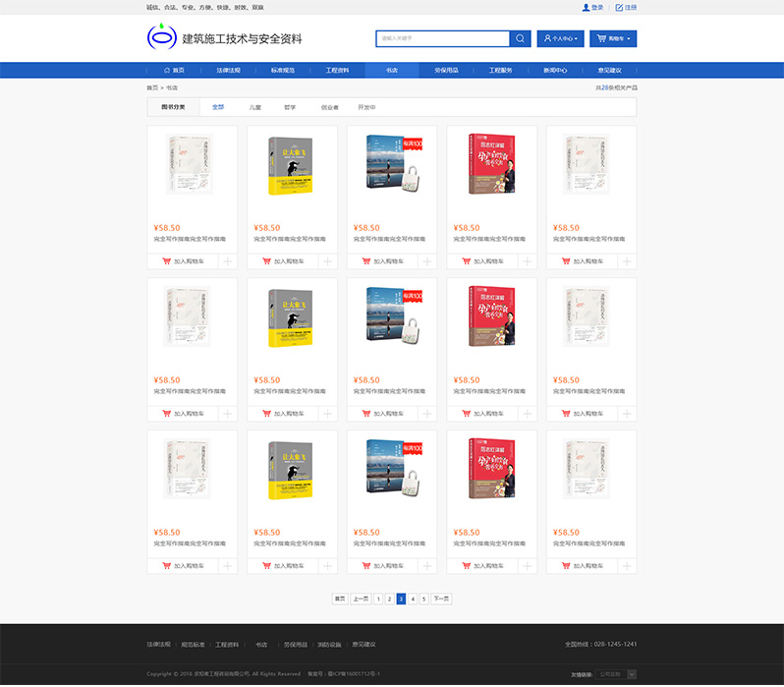Click the home icon in navigation bar
The height and width of the screenshot is (687, 784).
click(168, 71)
